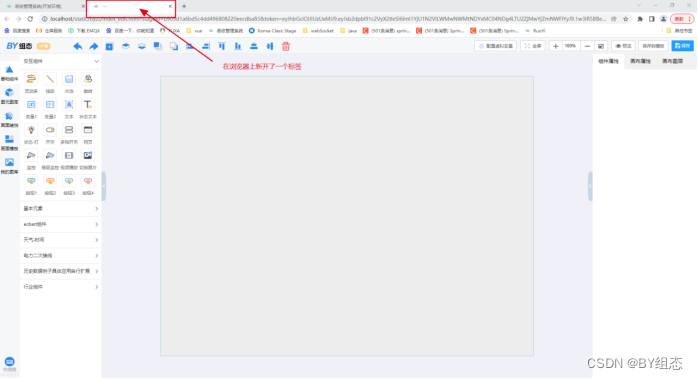This screenshot has width=698, height=379.
Task: Open the basic components sidebar section
Action: [x=9, y=73]
